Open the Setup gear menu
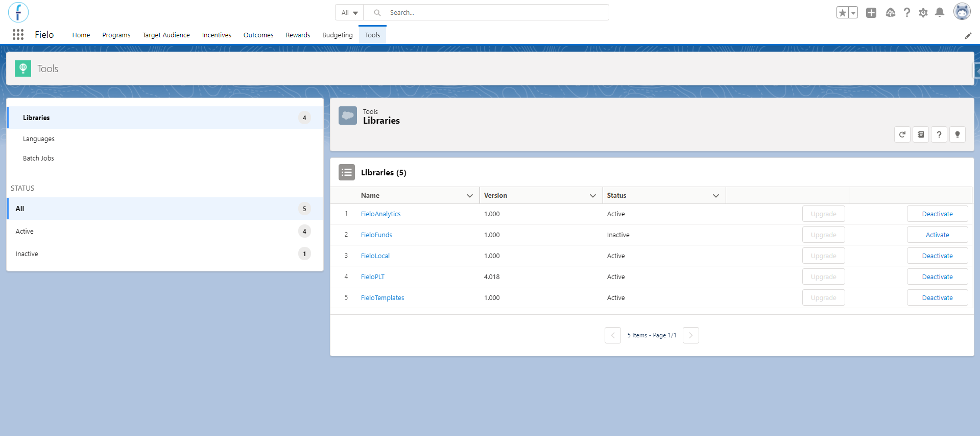 click(x=923, y=13)
